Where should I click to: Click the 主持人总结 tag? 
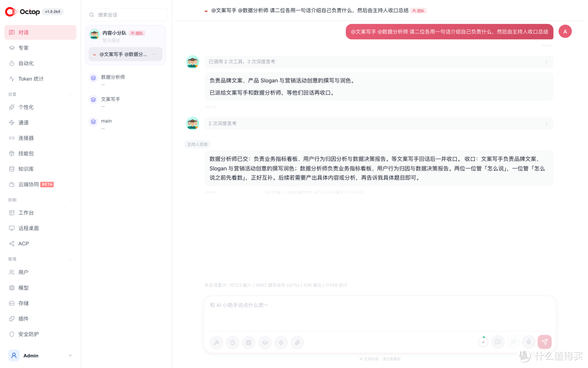pyautogui.click(x=197, y=144)
